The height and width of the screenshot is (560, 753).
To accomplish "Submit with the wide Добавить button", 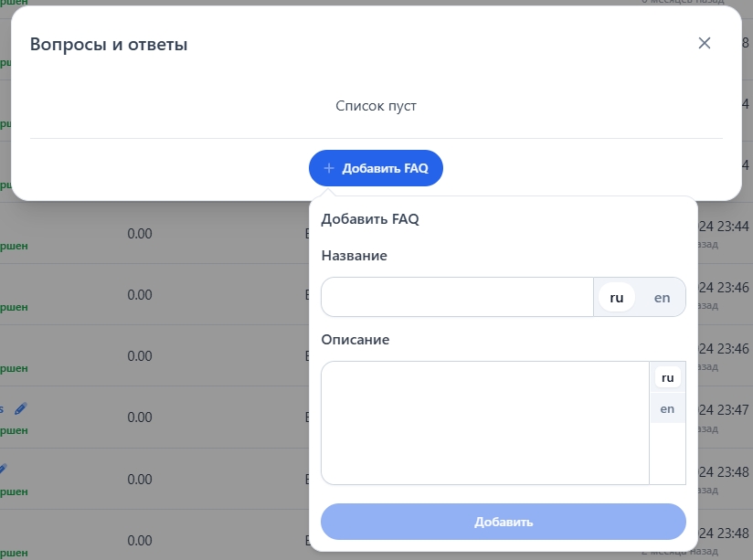I will (503, 522).
